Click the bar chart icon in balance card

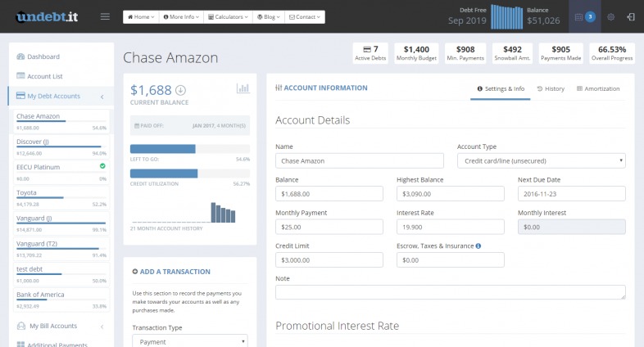(243, 88)
